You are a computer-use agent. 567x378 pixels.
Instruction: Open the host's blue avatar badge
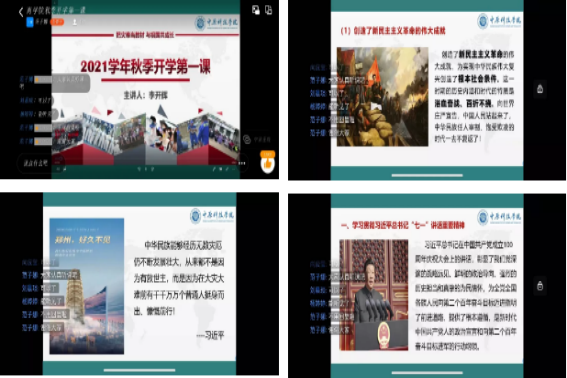pos(30,22)
